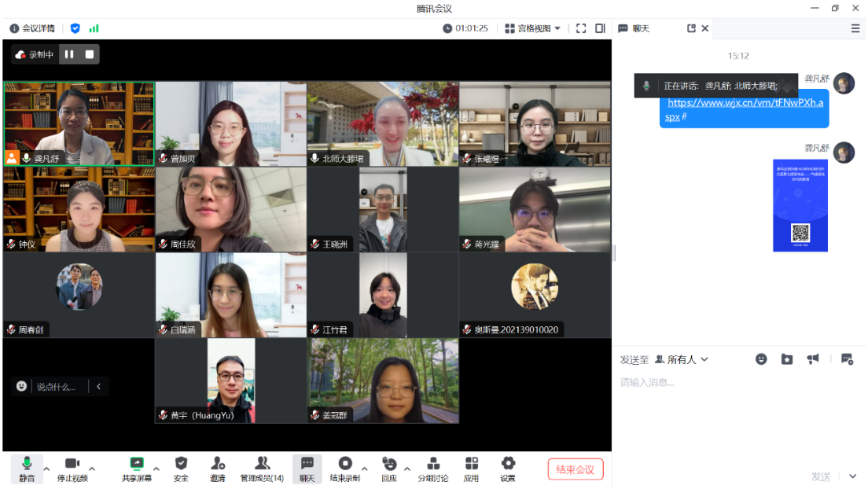Select 白瑞涵's video tile

click(x=231, y=295)
